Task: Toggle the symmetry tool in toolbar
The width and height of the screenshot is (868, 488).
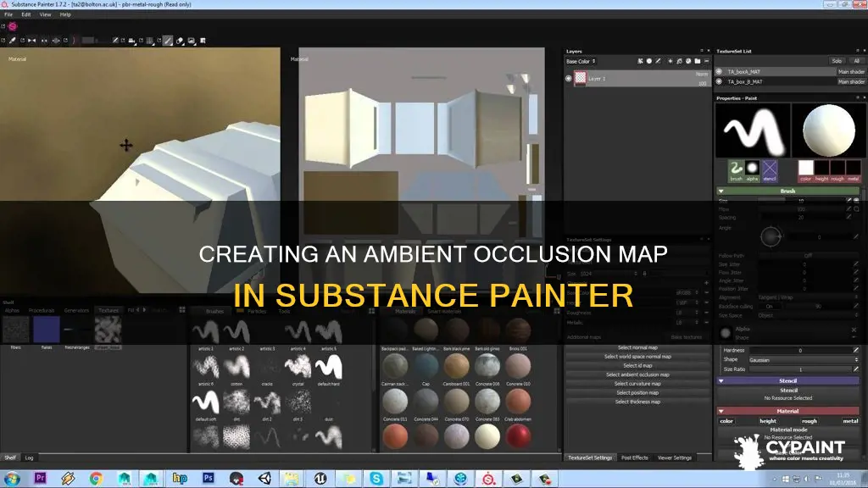Action: coord(31,41)
